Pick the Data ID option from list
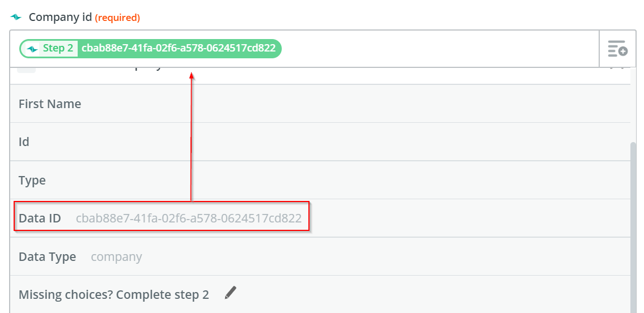 tap(40, 218)
